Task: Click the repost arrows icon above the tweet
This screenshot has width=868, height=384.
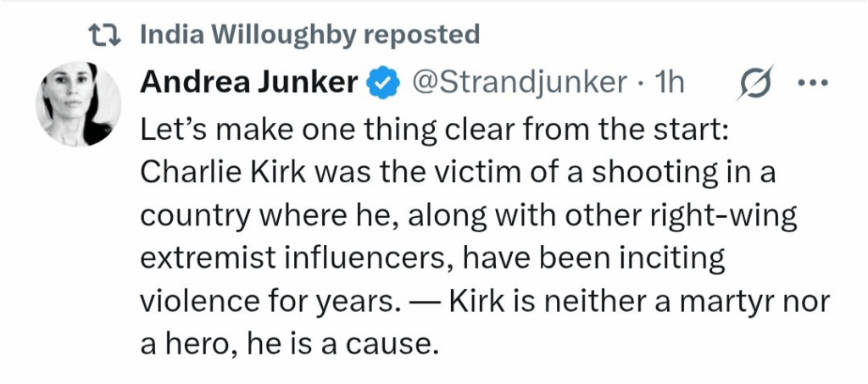Action: [x=105, y=35]
